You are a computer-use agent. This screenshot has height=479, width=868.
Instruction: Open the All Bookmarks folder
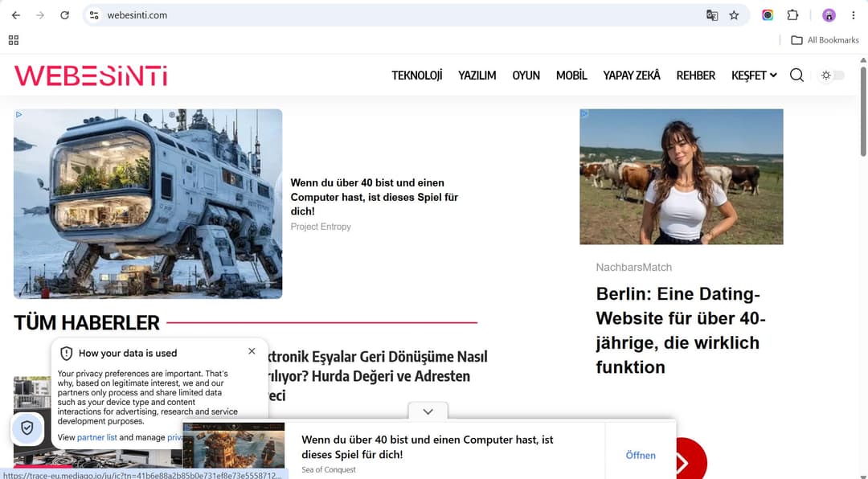(825, 40)
